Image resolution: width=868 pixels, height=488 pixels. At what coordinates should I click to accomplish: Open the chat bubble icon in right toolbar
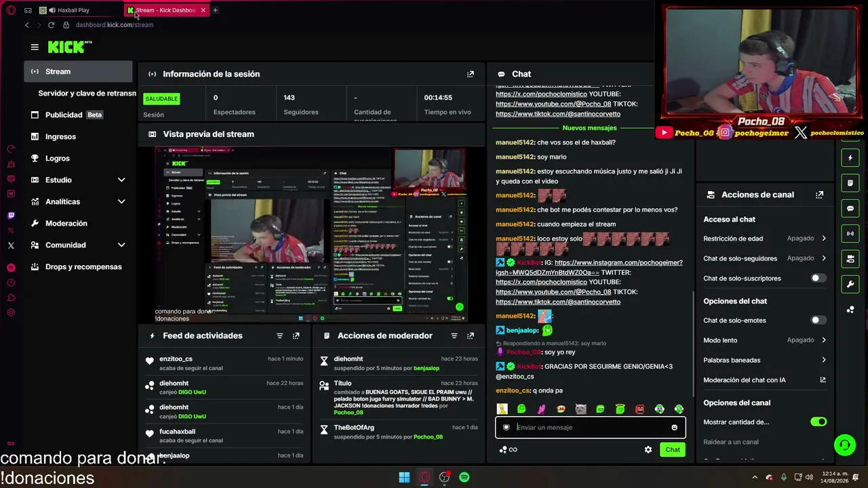pyautogui.click(x=850, y=208)
